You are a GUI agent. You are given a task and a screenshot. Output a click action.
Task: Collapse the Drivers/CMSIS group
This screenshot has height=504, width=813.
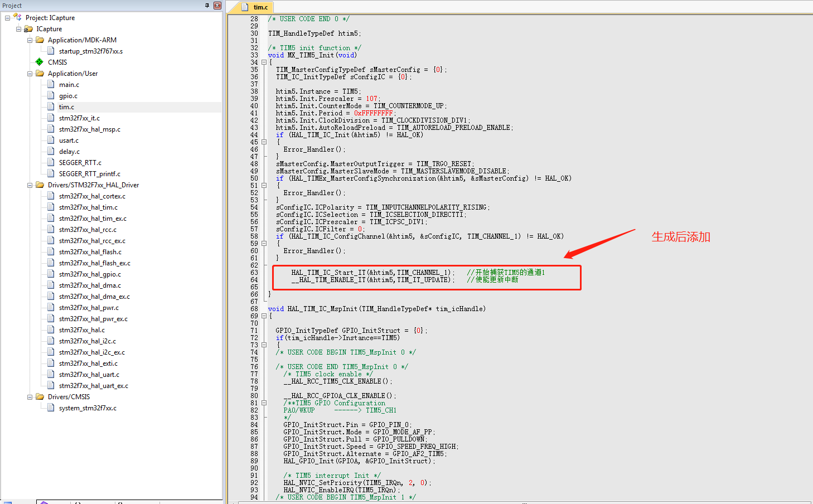[30, 397]
